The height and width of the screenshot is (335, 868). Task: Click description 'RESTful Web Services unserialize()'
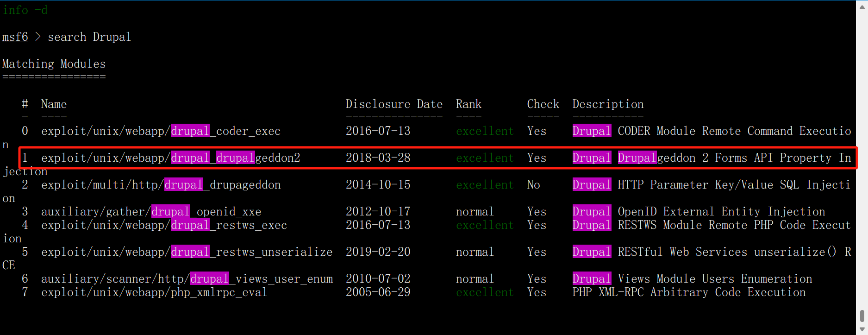coord(727,252)
